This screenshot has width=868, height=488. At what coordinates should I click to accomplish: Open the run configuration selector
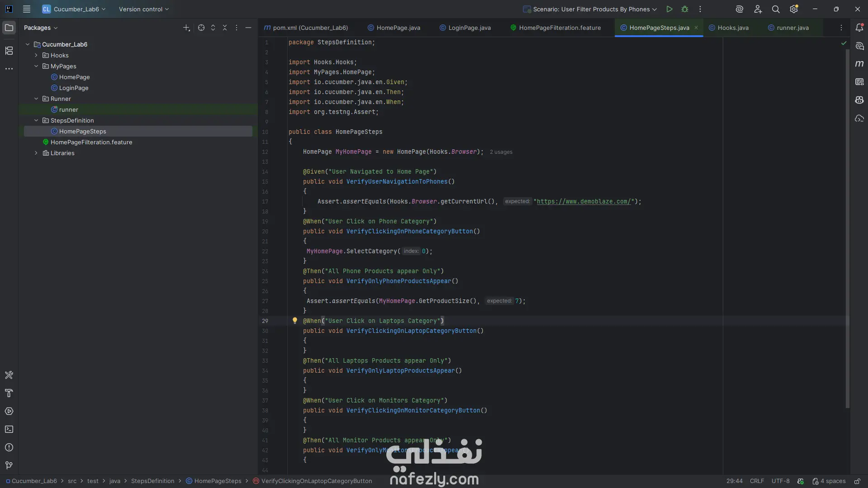pos(590,9)
